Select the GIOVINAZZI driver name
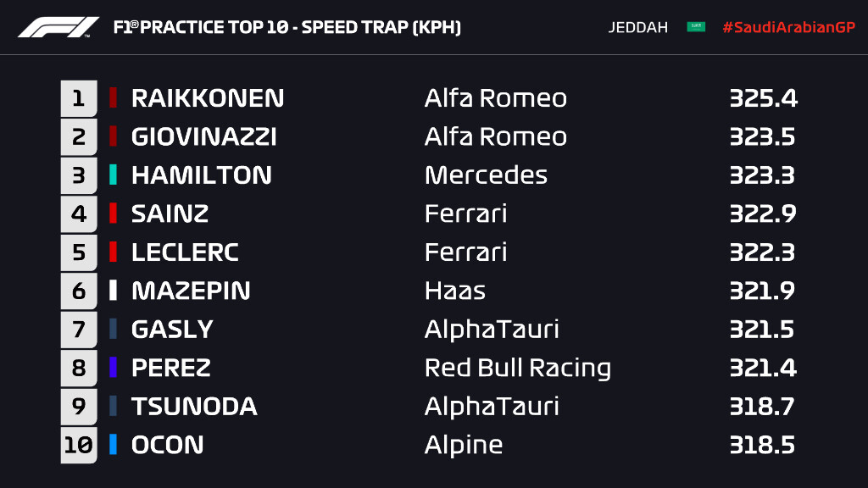 204,137
